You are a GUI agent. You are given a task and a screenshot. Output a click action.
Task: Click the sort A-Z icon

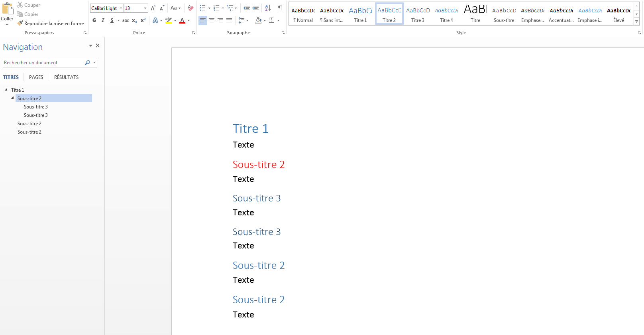coord(268,8)
